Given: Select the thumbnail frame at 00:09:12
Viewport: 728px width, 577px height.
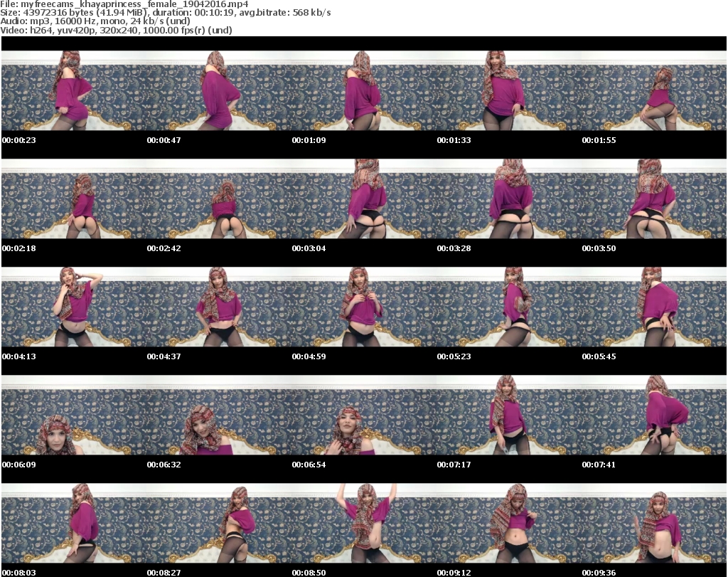Looking at the screenshot, I should (x=509, y=523).
